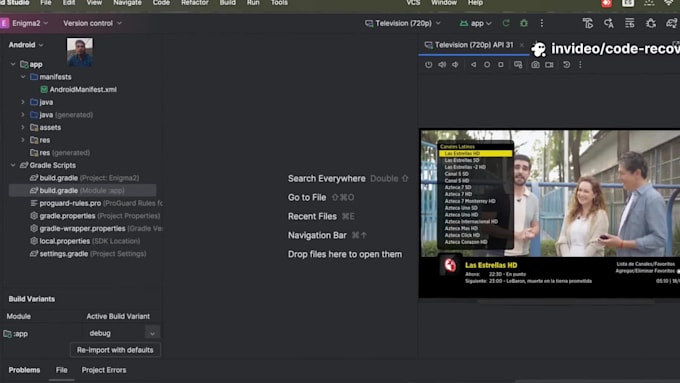Viewport: 680px width, 383px height.
Task: Click the Enigma2 project icon badge
Action: pyautogui.click(x=4, y=23)
